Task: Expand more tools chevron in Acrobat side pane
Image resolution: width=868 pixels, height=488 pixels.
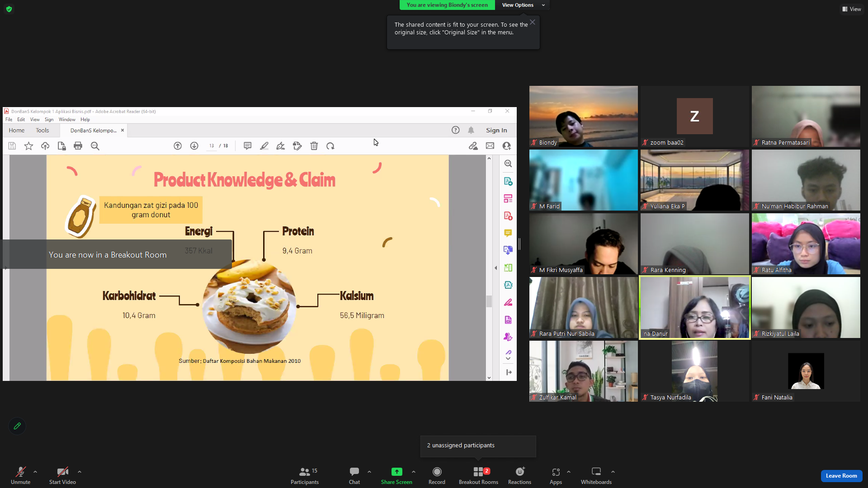Action: 508,359
